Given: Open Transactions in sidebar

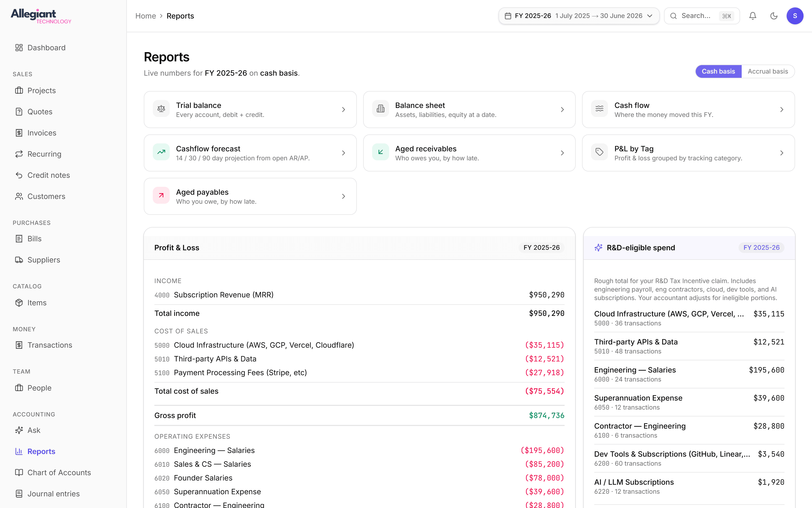Looking at the screenshot, I should [x=63, y=345].
